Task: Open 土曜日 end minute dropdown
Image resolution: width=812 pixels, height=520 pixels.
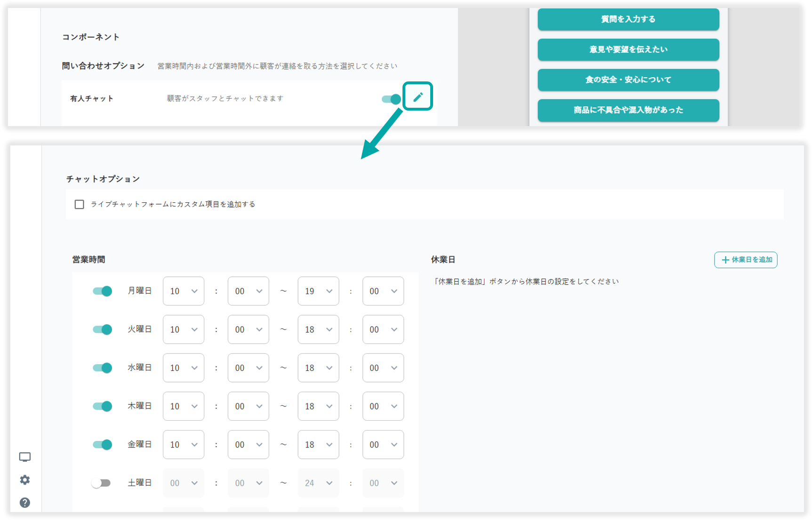Action: point(383,483)
